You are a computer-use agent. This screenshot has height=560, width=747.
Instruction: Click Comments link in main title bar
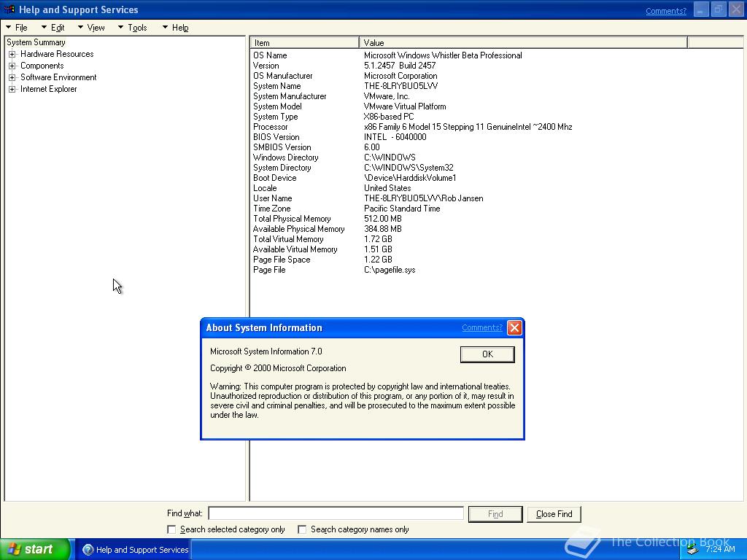666,11
